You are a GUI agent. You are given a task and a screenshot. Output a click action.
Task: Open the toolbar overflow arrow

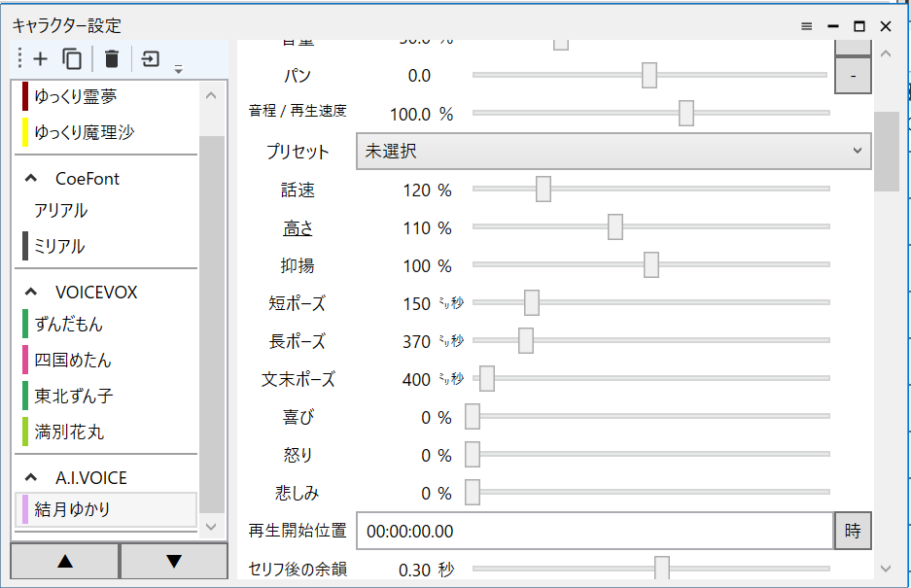(178, 68)
